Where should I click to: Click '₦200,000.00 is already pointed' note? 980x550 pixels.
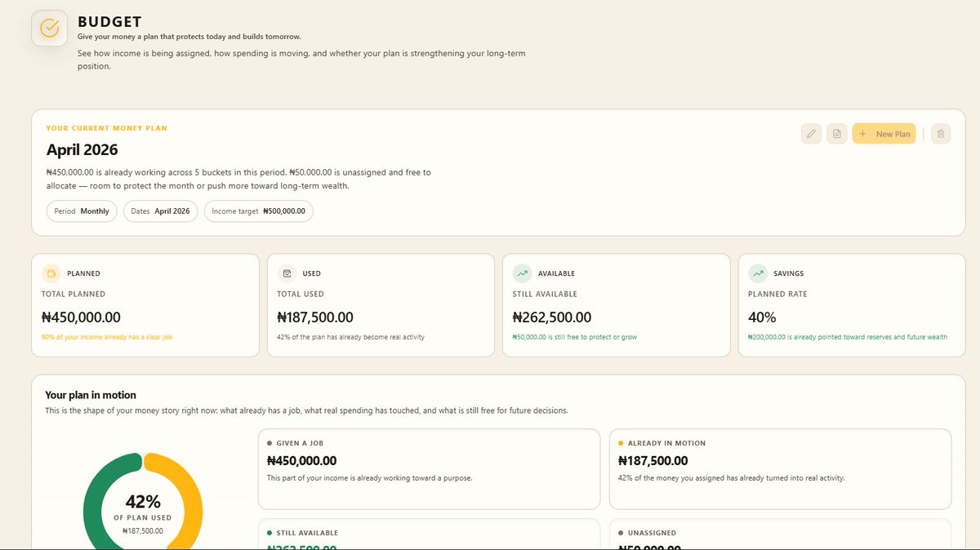coord(848,337)
